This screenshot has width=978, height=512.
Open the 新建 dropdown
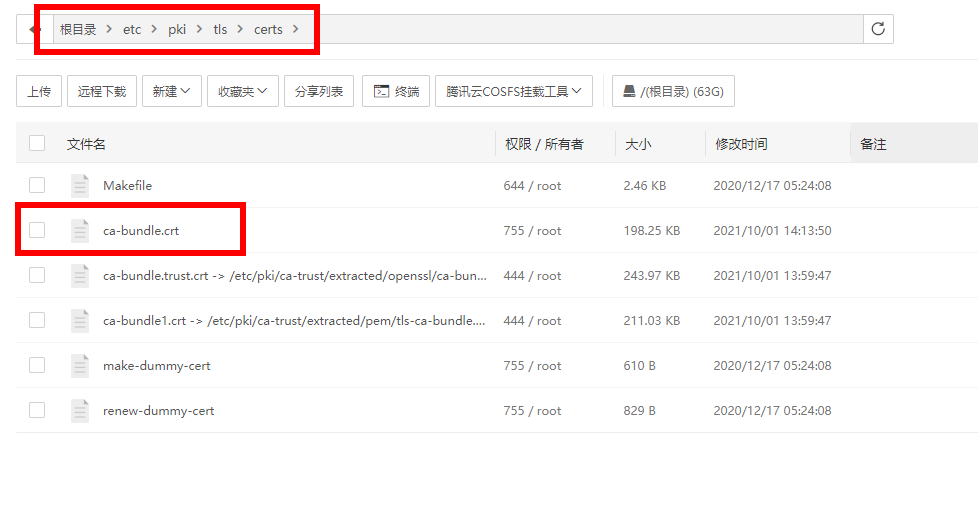(172, 91)
